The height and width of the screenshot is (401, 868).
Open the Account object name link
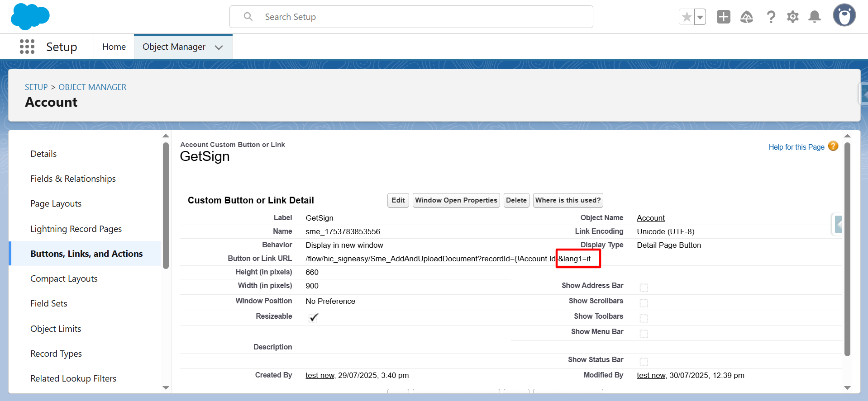[651, 218]
